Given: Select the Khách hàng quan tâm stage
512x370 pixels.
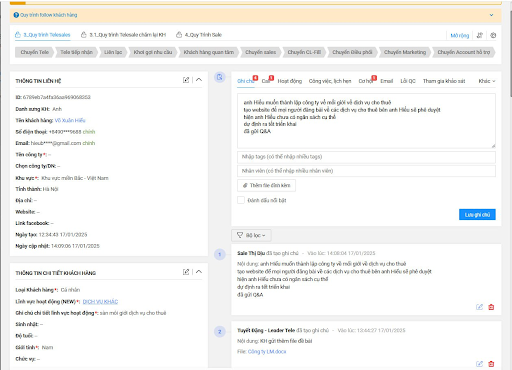Looking at the screenshot, I should tap(209, 52).
